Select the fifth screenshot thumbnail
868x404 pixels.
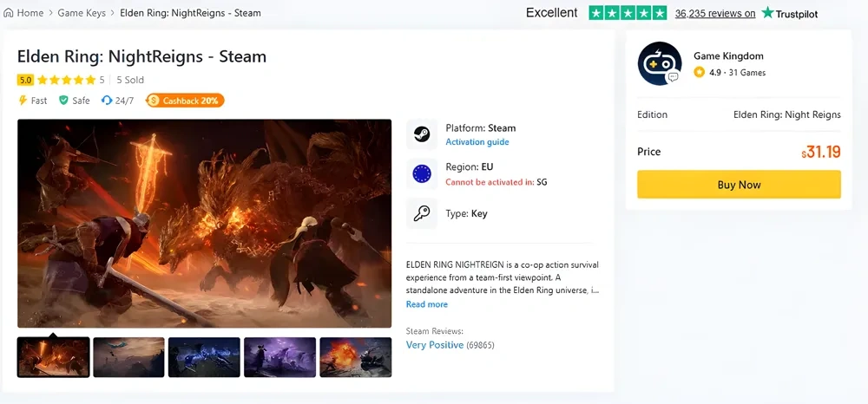[355, 357]
